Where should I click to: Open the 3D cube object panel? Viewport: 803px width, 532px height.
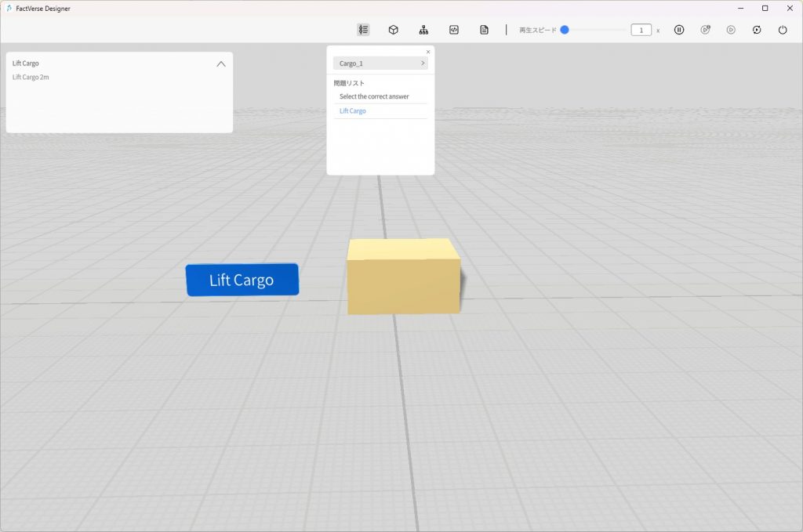[394, 30]
